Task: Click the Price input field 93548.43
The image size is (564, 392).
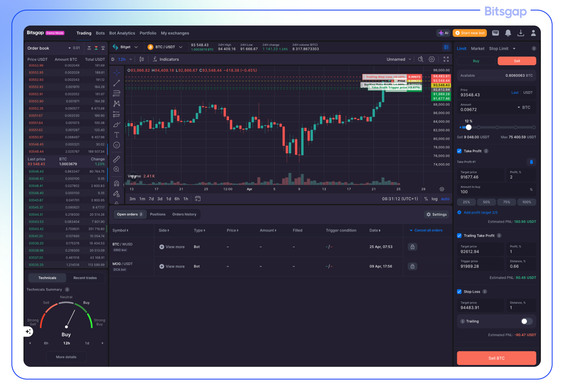Action: (497, 93)
